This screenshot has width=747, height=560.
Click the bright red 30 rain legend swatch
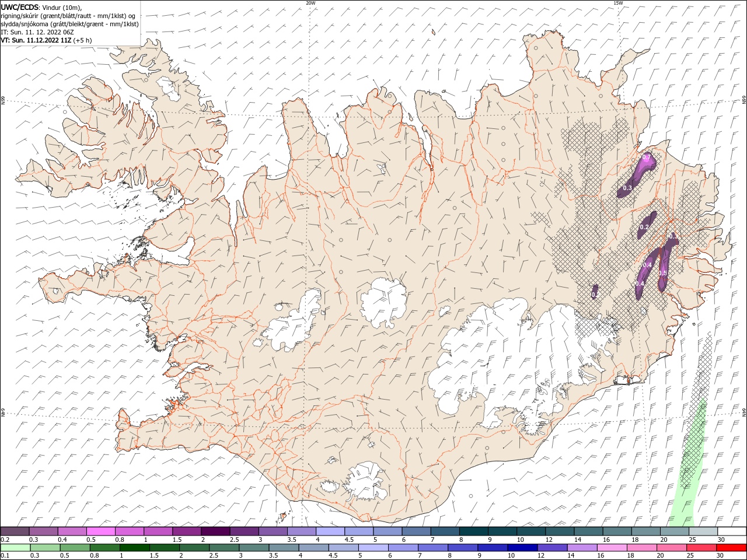point(731,548)
